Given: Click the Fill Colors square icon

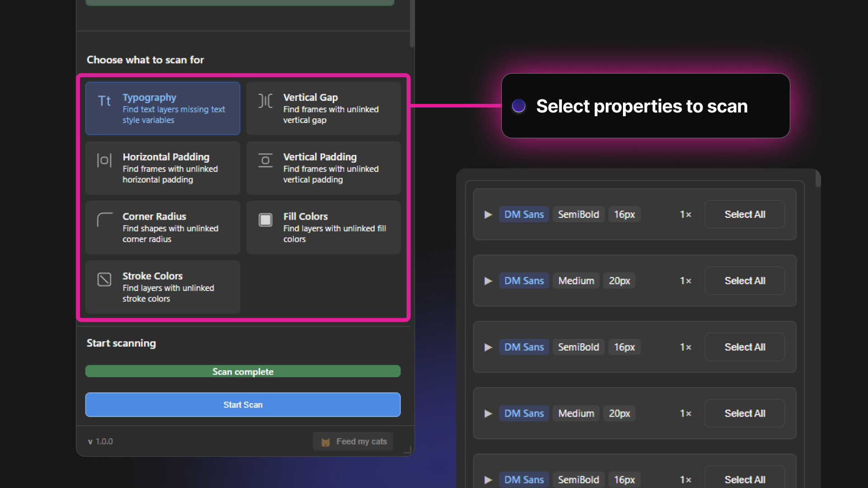Looking at the screenshot, I should pyautogui.click(x=265, y=220).
